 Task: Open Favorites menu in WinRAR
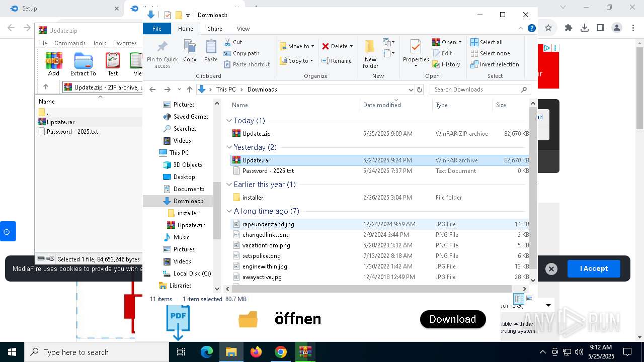click(x=125, y=43)
